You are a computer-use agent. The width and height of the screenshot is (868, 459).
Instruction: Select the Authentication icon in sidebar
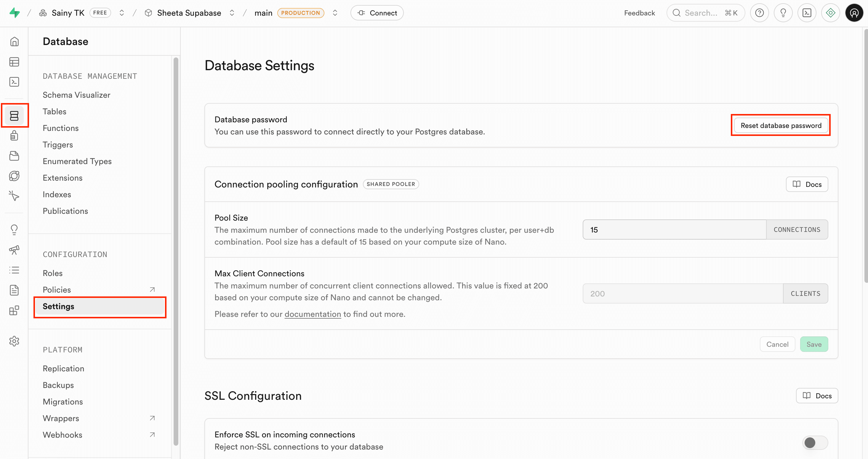tap(14, 135)
